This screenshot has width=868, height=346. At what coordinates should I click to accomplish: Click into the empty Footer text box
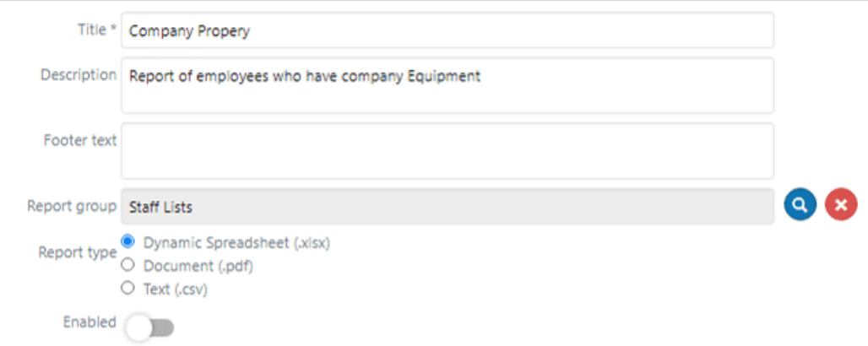[x=448, y=151]
